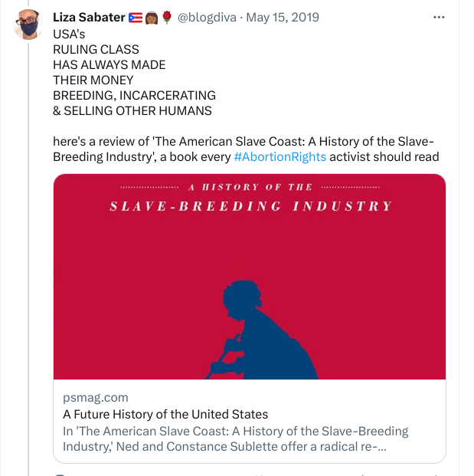Viewport: 474px width, 476px height.
Task: Click the 'RULING CLASS' tweet text line
Action: [x=96, y=50]
